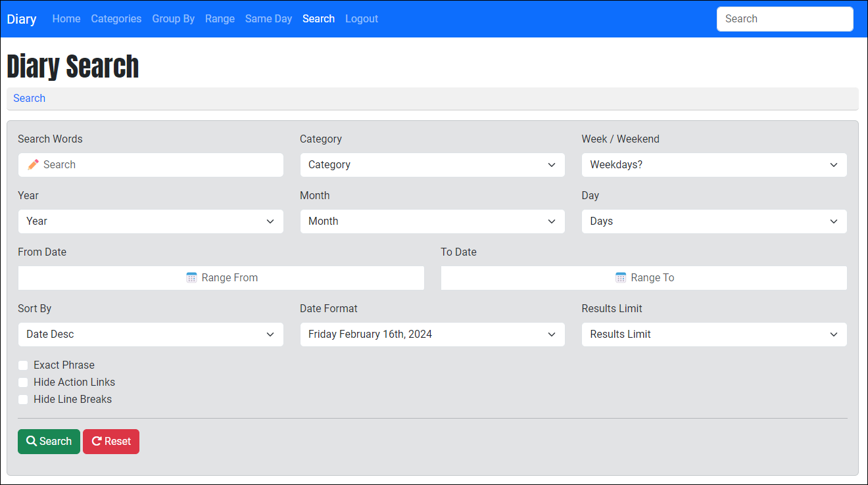
Task: Click the Exact Phrase label text
Action: pyautogui.click(x=64, y=365)
